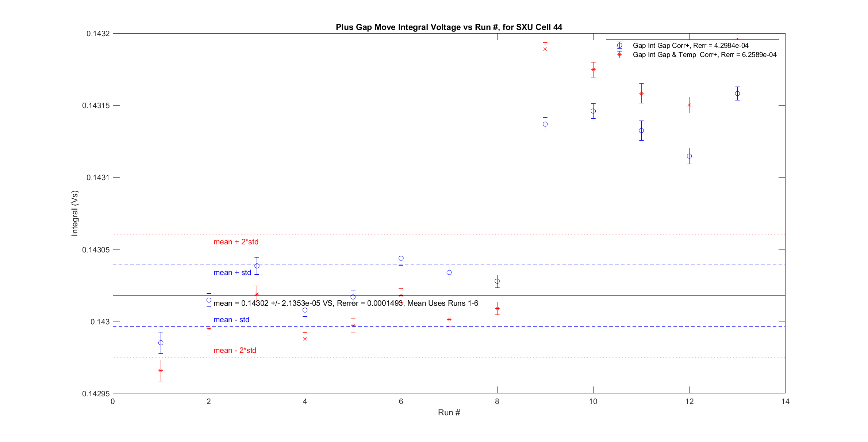Click the 'Run #' x-axis label
Viewport: 868px width, 442px height.
(x=449, y=412)
